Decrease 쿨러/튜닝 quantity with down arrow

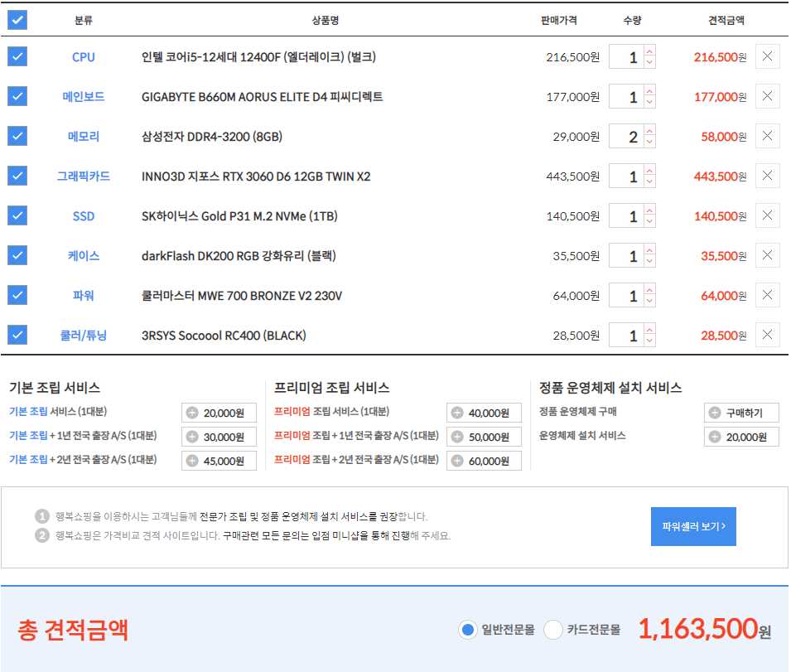[649, 341]
